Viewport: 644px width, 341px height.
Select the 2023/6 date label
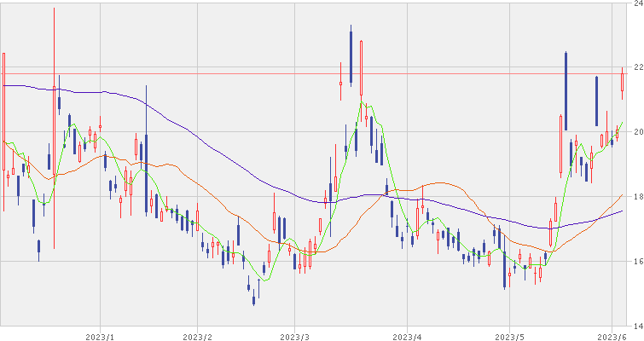(612, 337)
